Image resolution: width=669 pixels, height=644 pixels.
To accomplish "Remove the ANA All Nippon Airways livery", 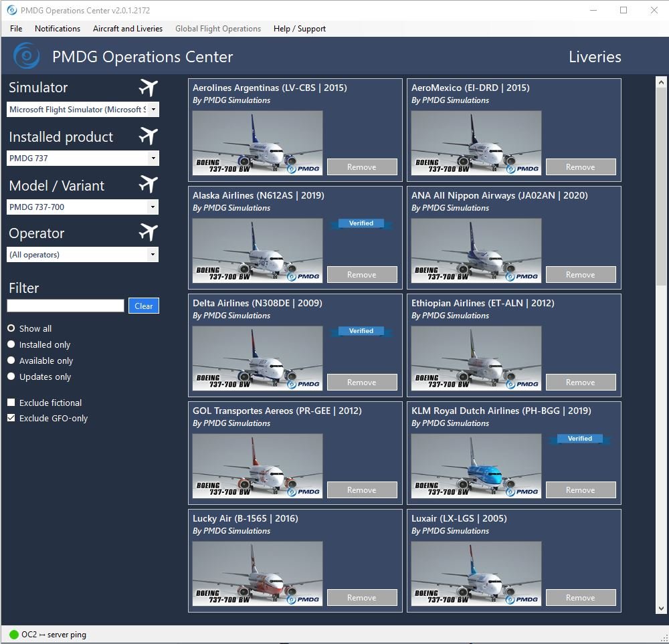I will tap(581, 275).
